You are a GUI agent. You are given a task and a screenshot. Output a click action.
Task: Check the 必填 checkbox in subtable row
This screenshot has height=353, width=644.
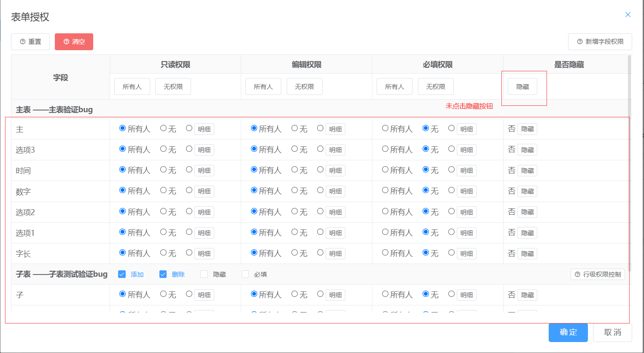(245, 275)
